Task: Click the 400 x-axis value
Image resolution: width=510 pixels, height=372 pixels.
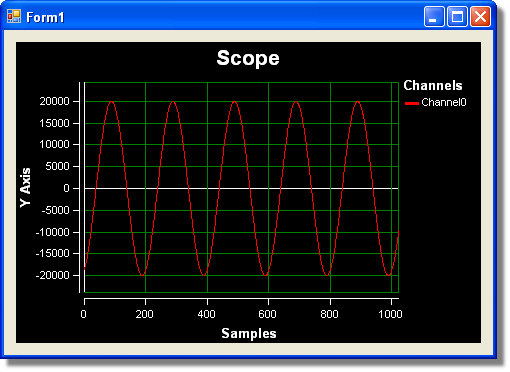Action: click(x=206, y=314)
